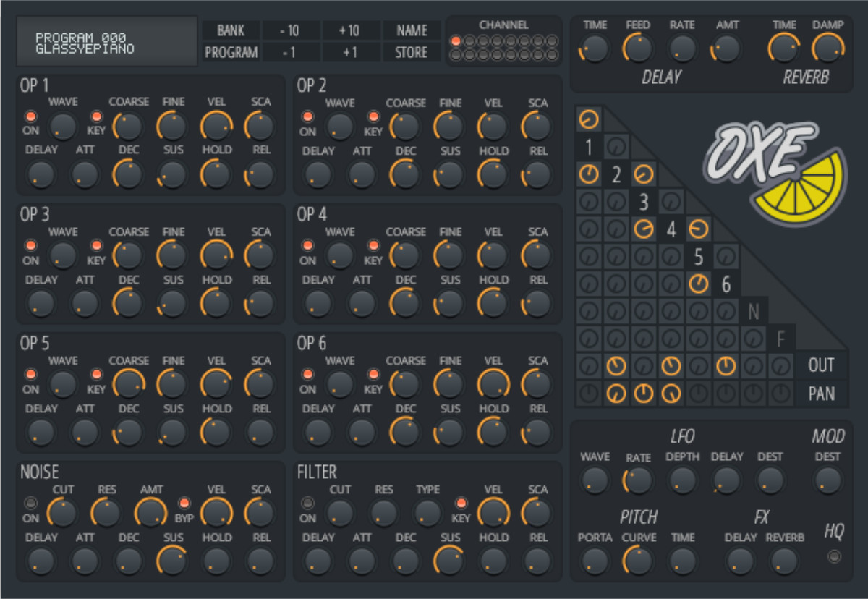868x599 pixels.
Task: Enable the FILTER ON switch
Action: pos(307,503)
